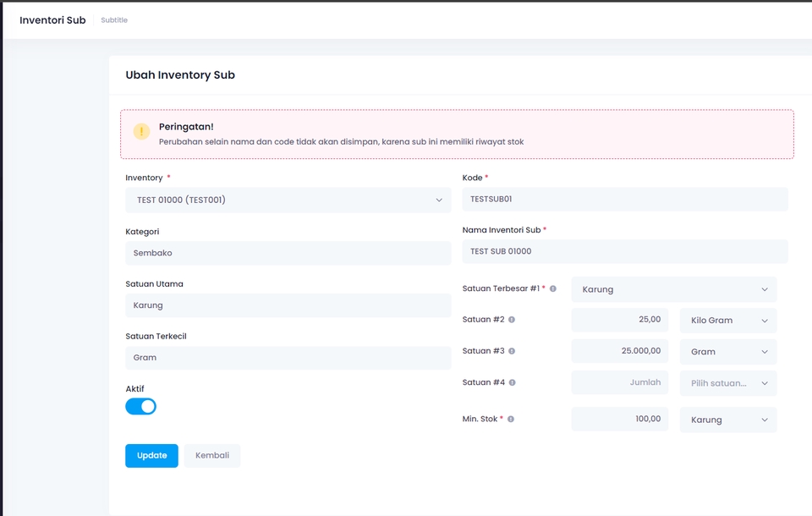Toggle the Aktif switch off
Image resolution: width=812 pixels, height=516 pixels.
tap(140, 406)
